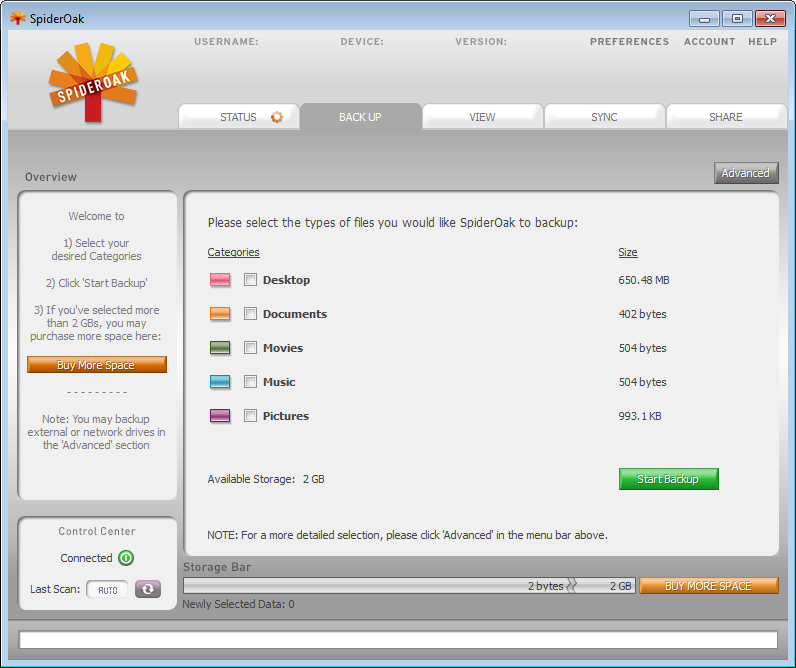Click the pink Desktop category icon
The height and width of the screenshot is (668, 796).
coord(220,281)
